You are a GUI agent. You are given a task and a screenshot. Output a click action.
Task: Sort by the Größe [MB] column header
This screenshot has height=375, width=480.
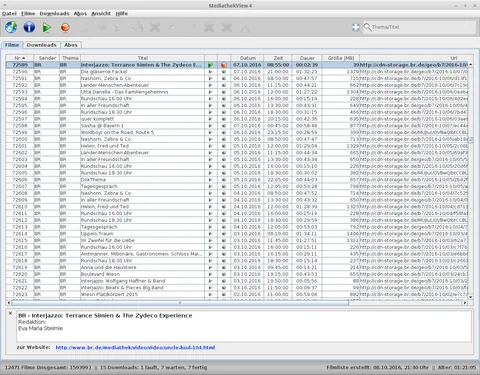[x=341, y=58]
